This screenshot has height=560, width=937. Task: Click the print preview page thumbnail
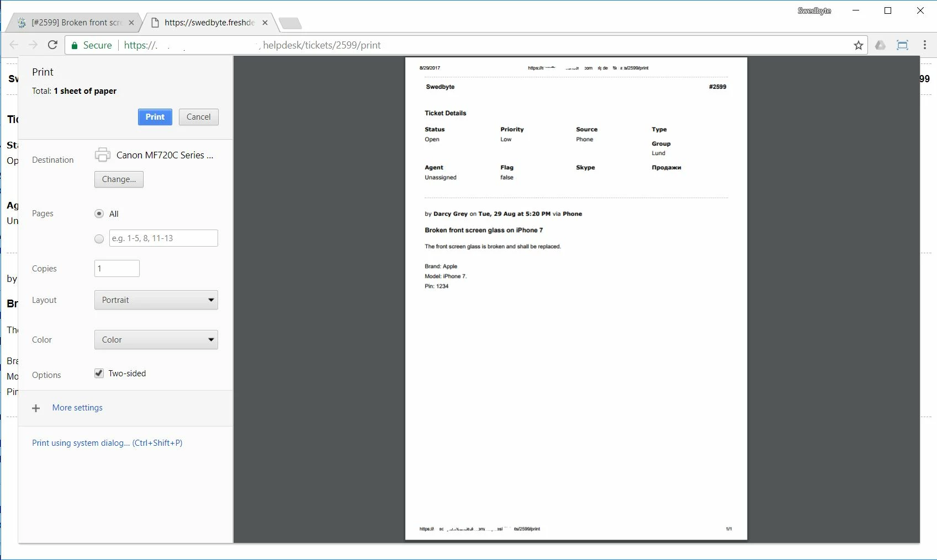tap(576, 298)
